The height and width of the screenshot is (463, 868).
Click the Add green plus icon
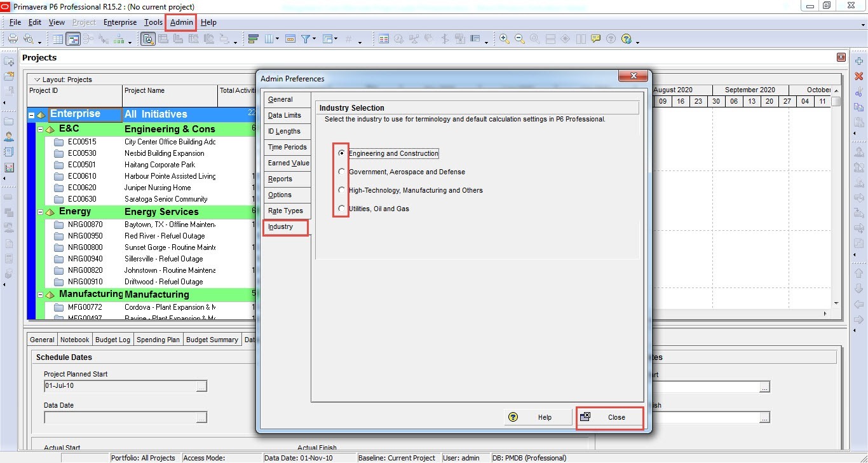(x=859, y=61)
